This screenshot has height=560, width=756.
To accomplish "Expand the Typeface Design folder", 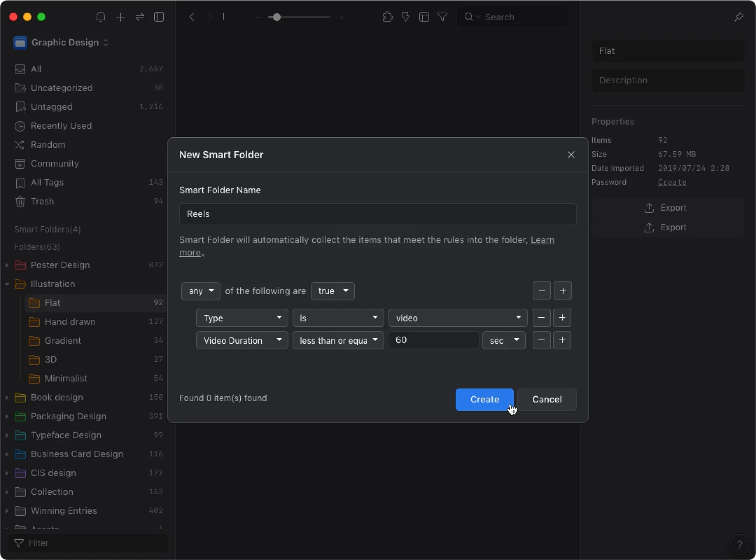I will click(7, 435).
